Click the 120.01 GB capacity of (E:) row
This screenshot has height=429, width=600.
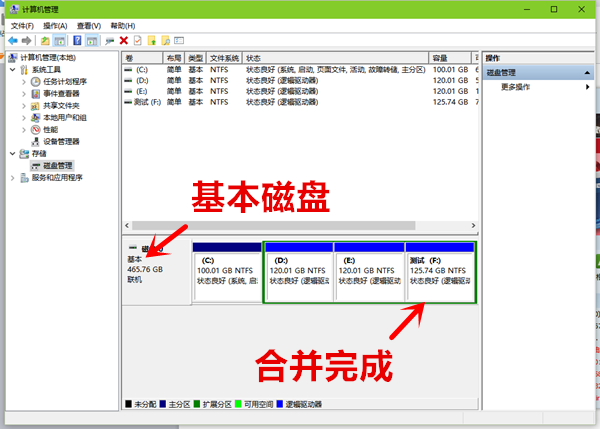pyautogui.click(x=450, y=91)
